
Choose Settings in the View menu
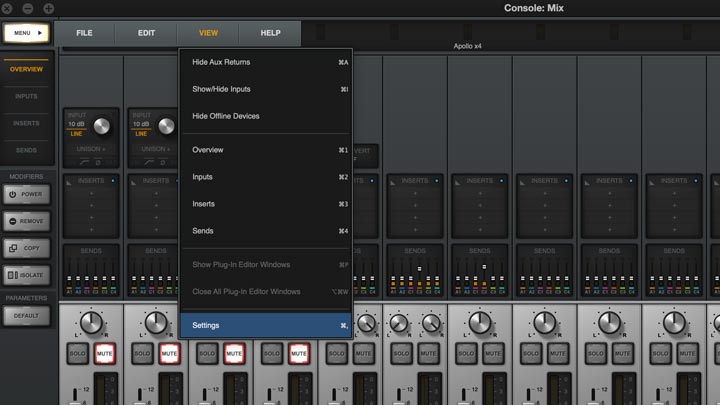pos(266,325)
